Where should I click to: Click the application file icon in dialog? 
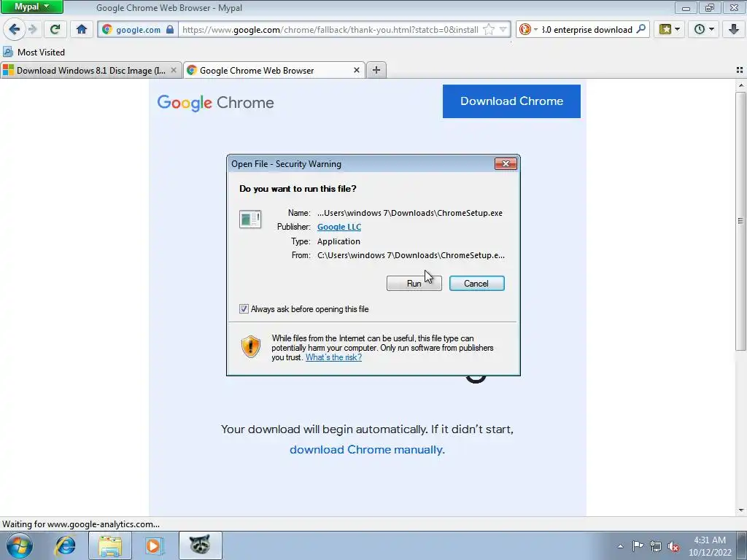tap(250, 219)
